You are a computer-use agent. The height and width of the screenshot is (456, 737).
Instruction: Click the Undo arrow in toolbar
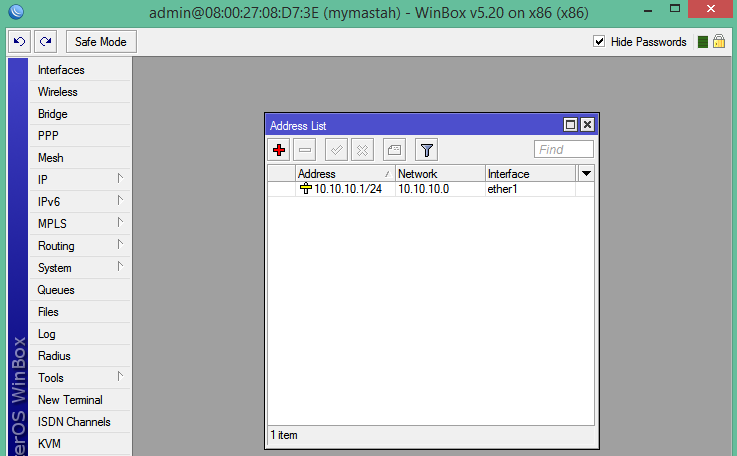pos(20,42)
